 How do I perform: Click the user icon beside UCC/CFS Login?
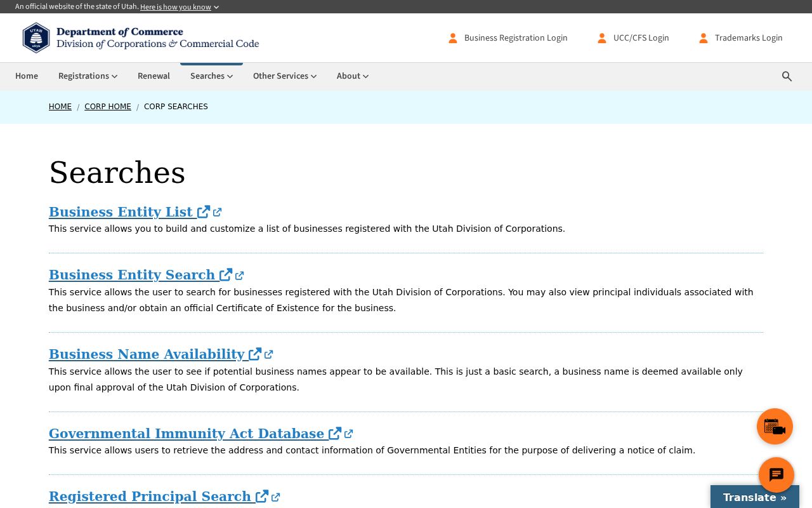602,38
